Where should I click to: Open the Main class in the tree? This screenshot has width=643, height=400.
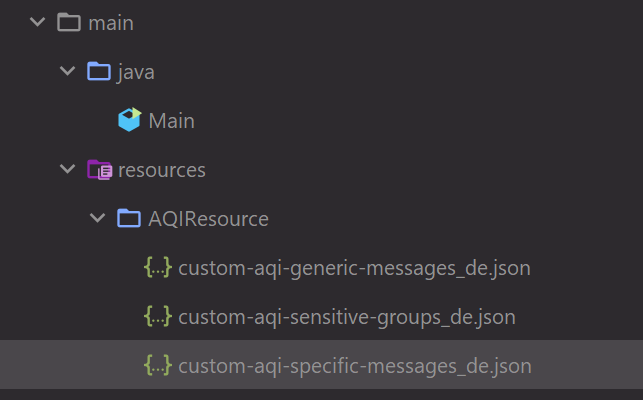point(171,121)
